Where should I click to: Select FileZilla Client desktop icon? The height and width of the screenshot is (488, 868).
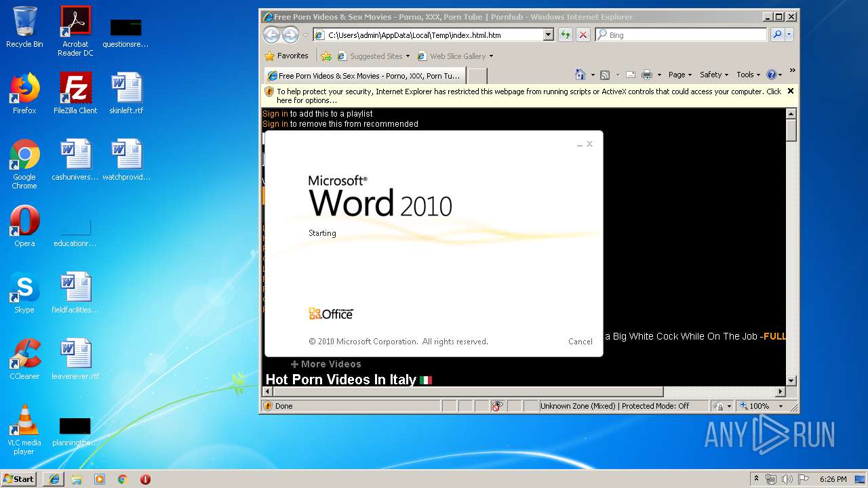(75, 94)
